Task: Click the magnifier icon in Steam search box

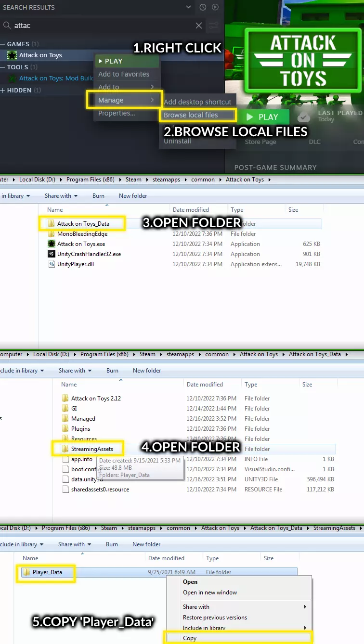Action: [x=7, y=26]
